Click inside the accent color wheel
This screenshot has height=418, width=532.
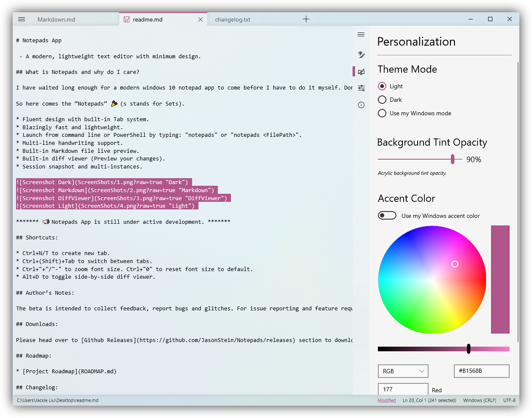click(432, 280)
